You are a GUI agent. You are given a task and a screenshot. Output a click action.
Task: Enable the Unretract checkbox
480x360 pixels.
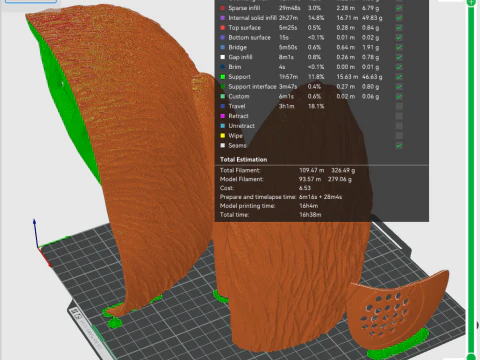(x=399, y=126)
